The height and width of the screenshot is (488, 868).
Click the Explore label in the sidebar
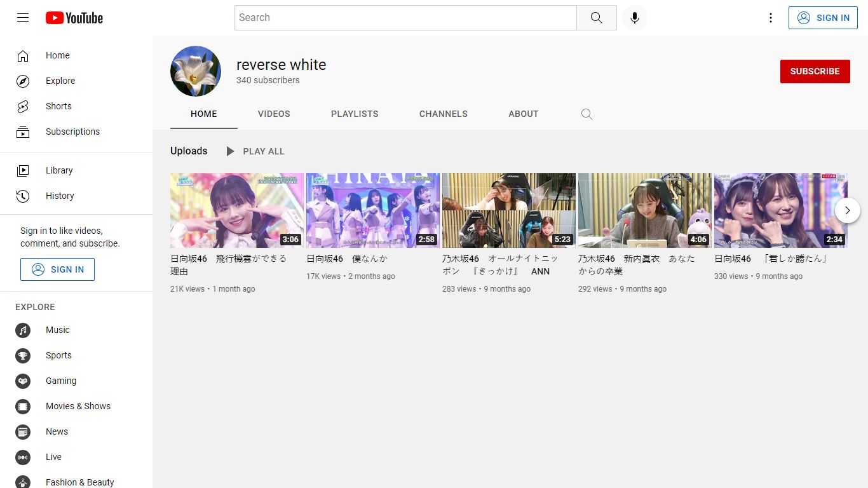[60, 81]
